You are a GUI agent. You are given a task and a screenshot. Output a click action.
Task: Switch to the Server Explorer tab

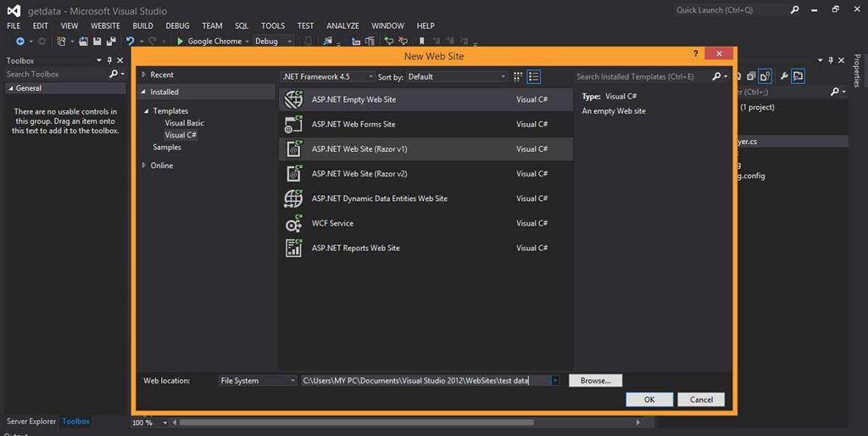[x=31, y=422]
